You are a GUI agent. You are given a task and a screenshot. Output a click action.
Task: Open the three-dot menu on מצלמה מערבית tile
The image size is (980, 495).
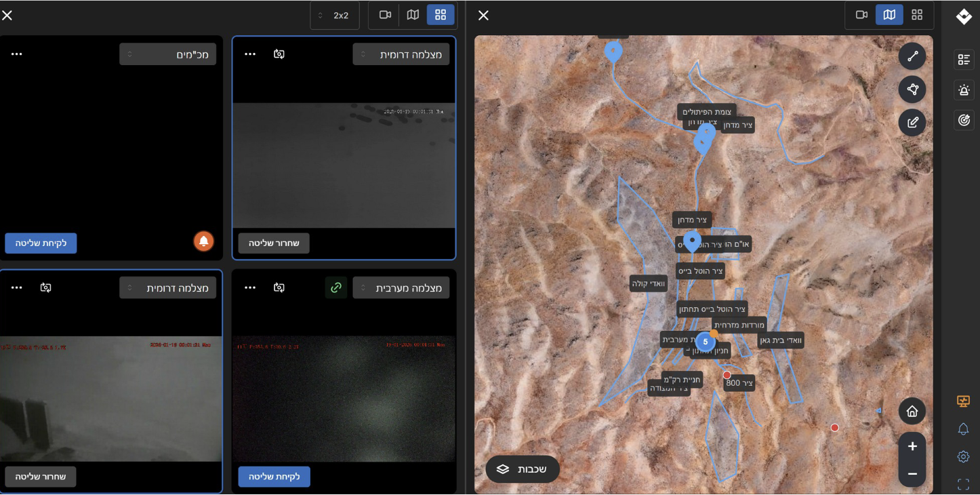coord(249,288)
